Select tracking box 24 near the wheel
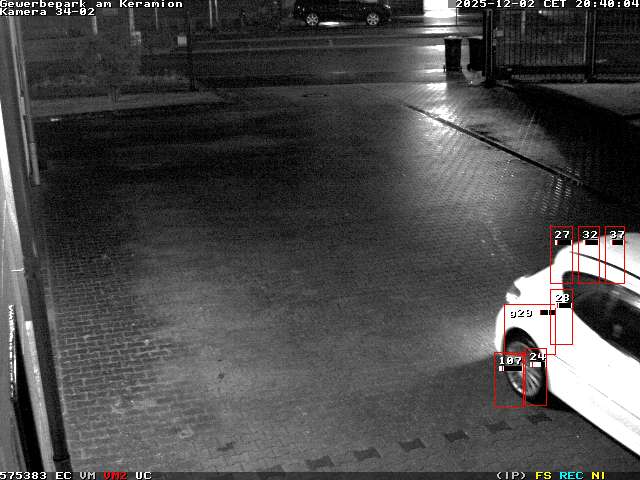Image resolution: width=640 pixels, height=480 pixels. point(536,378)
